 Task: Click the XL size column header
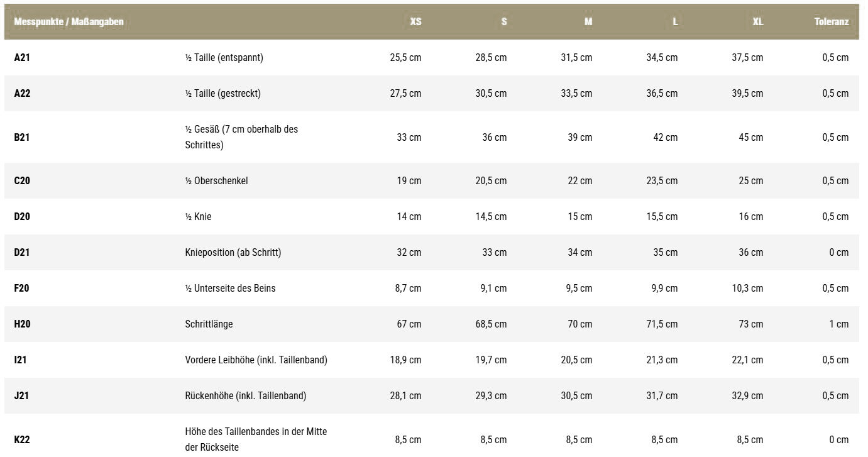(x=757, y=21)
